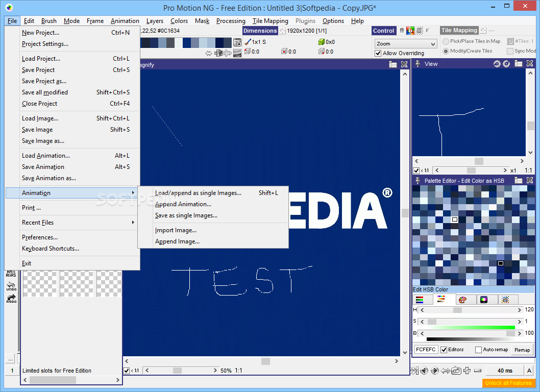Click the Undo arrow icon
This screenshot has height=392, width=540.
[x=11, y=286]
